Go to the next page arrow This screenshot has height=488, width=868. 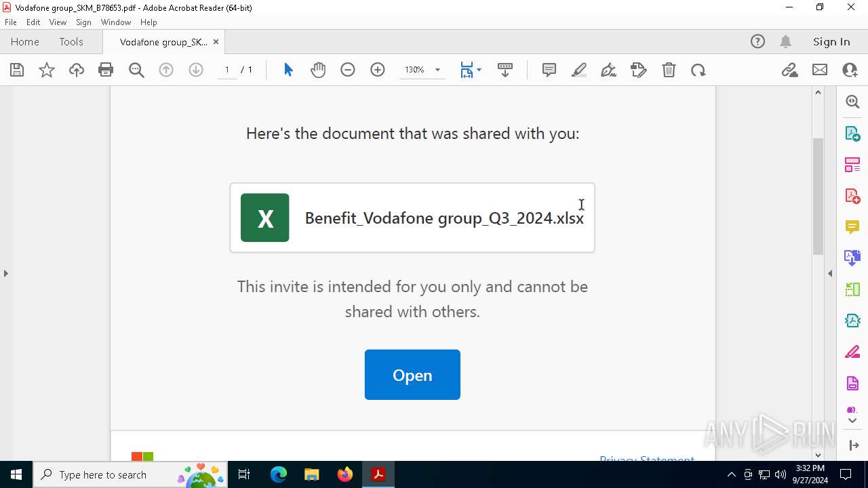[196, 70]
